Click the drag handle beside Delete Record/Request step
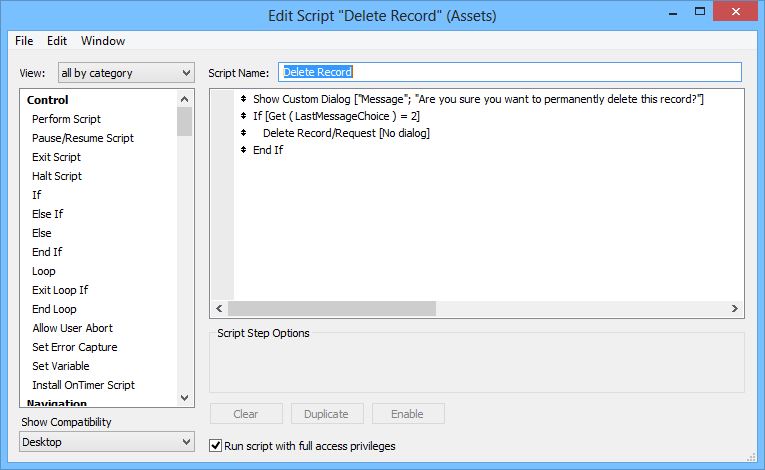Image resolution: width=765 pixels, height=470 pixels. click(243, 133)
